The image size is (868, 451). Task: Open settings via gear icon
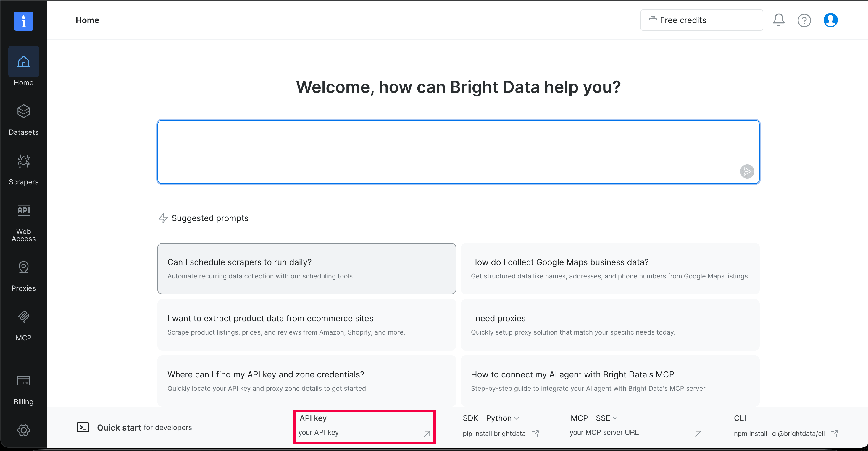(x=24, y=430)
